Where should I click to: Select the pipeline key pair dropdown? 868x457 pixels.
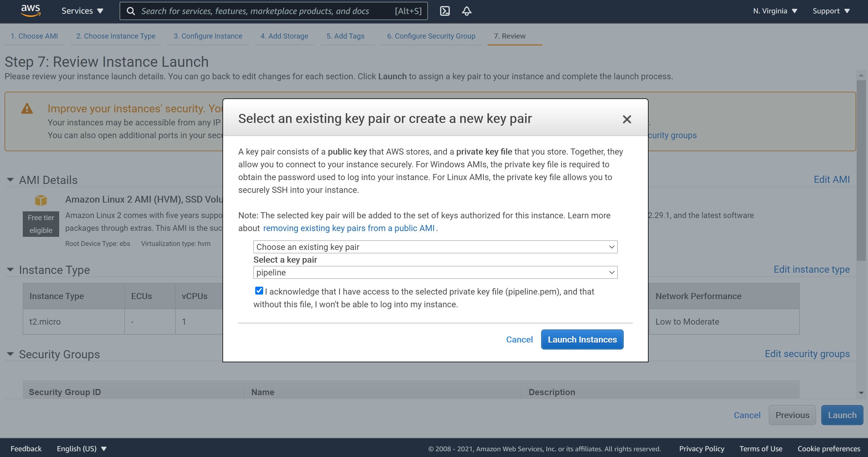(435, 272)
